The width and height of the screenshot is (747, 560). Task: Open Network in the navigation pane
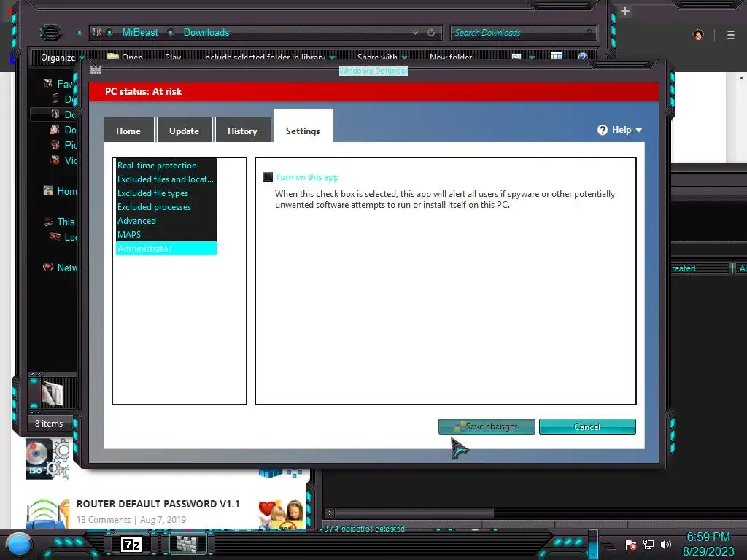tap(61, 268)
